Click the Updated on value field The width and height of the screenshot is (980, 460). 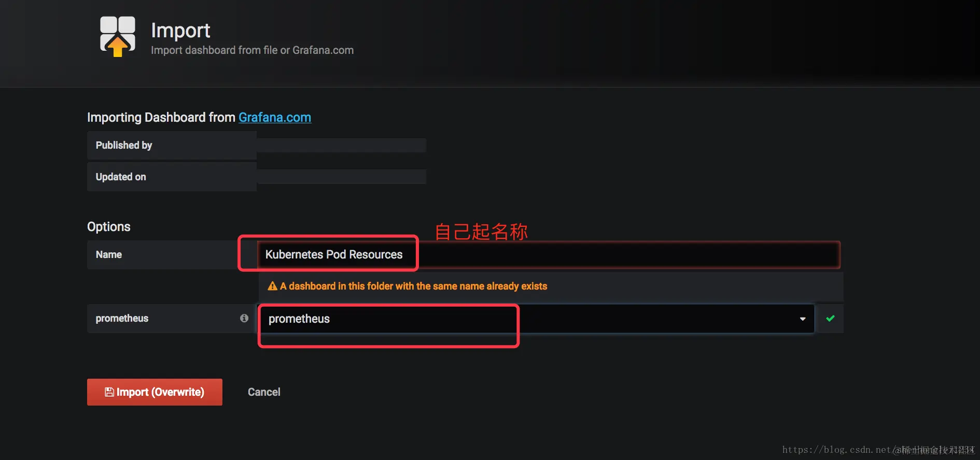pos(341,177)
